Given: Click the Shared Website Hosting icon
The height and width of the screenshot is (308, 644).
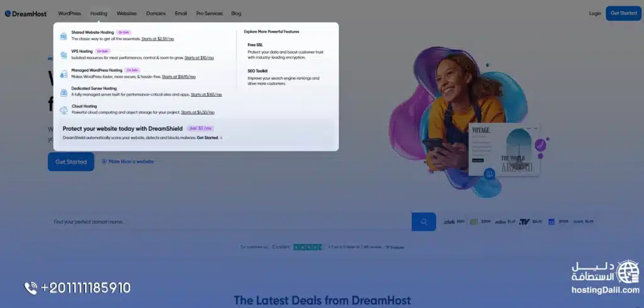Looking at the screenshot, I should [x=64, y=36].
